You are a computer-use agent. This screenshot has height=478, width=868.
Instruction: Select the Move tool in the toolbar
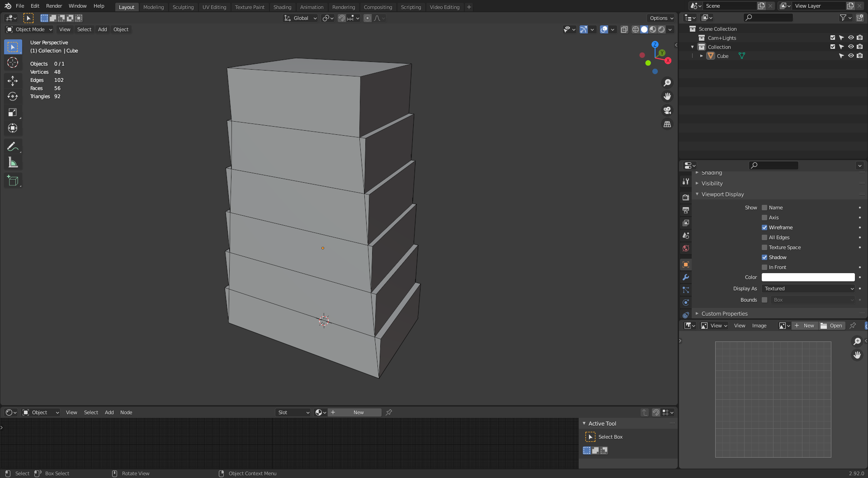coord(13,81)
